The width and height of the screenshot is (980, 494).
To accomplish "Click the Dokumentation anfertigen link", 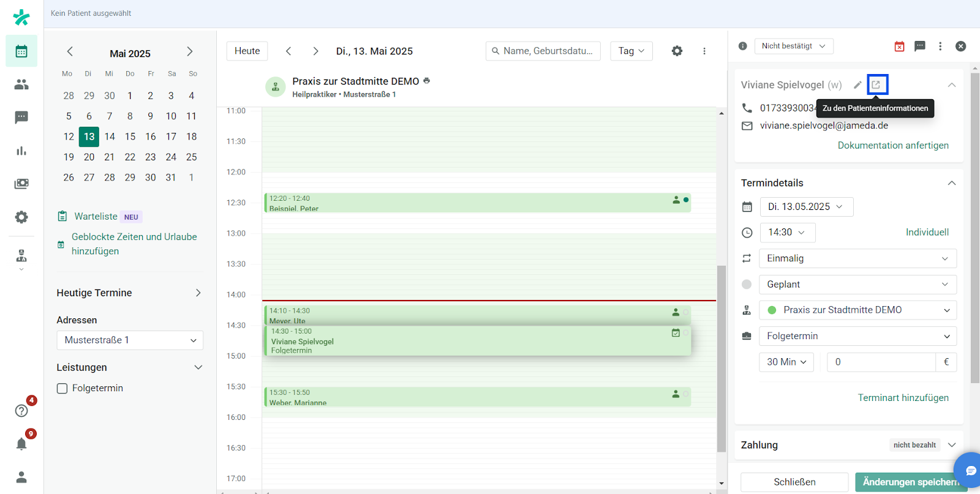I will (892, 145).
